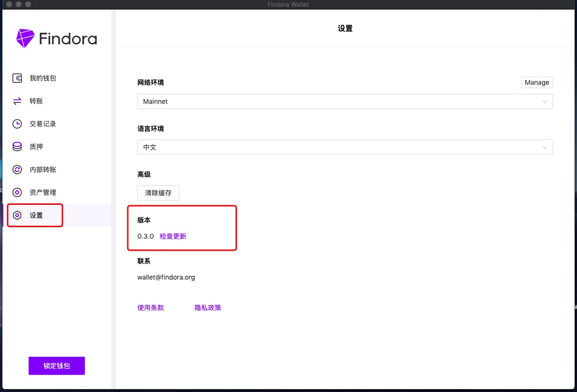Click the 语言环境 heading
The height and width of the screenshot is (392, 577).
point(151,129)
